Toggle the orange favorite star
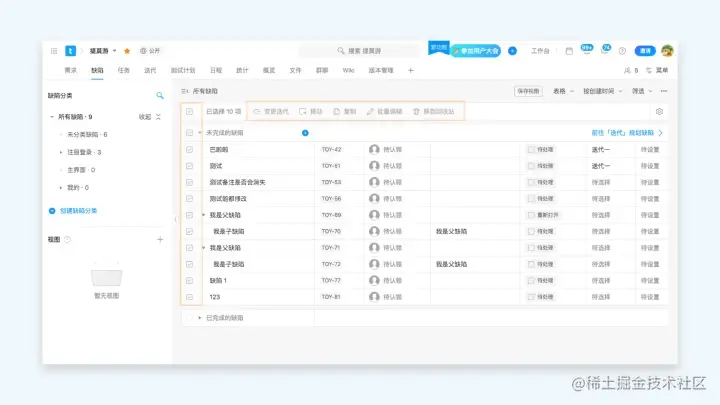This screenshot has height=405, width=720. 127,51
